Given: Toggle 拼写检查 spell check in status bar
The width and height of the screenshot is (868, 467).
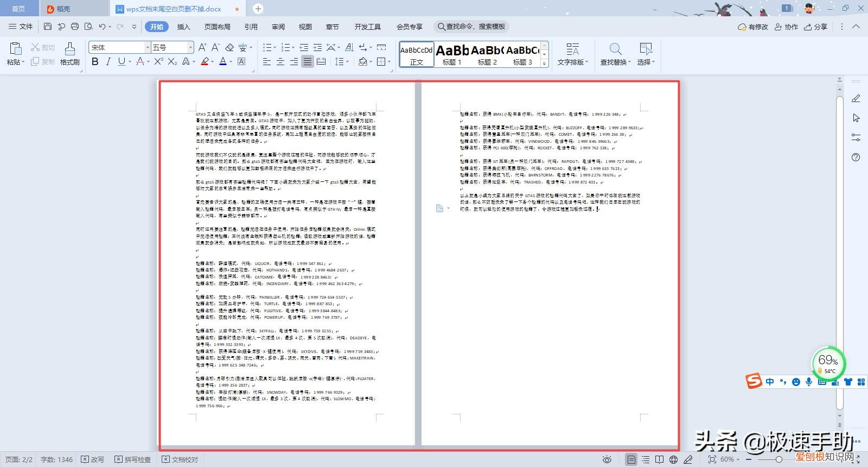Looking at the screenshot, I should click(132, 459).
